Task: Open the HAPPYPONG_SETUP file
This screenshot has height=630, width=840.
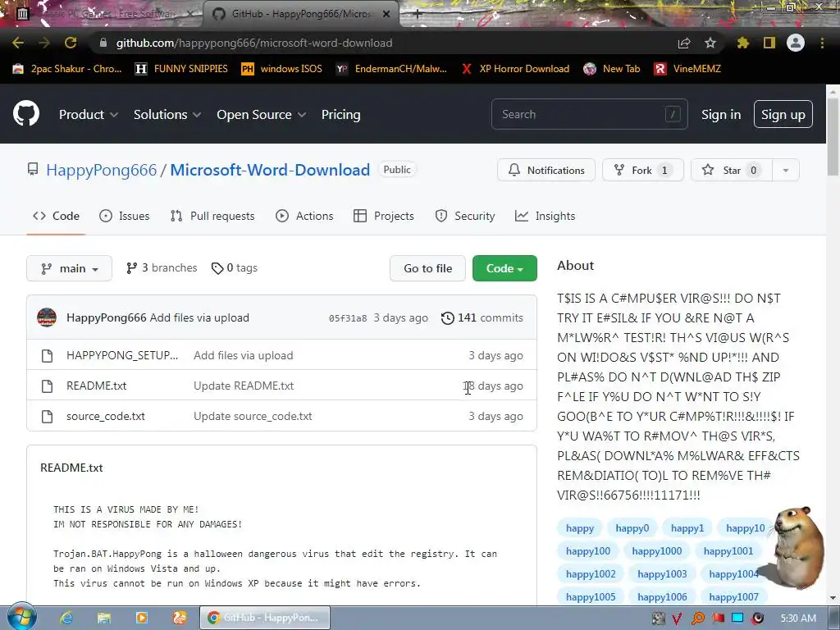Action: click(x=122, y=355)
